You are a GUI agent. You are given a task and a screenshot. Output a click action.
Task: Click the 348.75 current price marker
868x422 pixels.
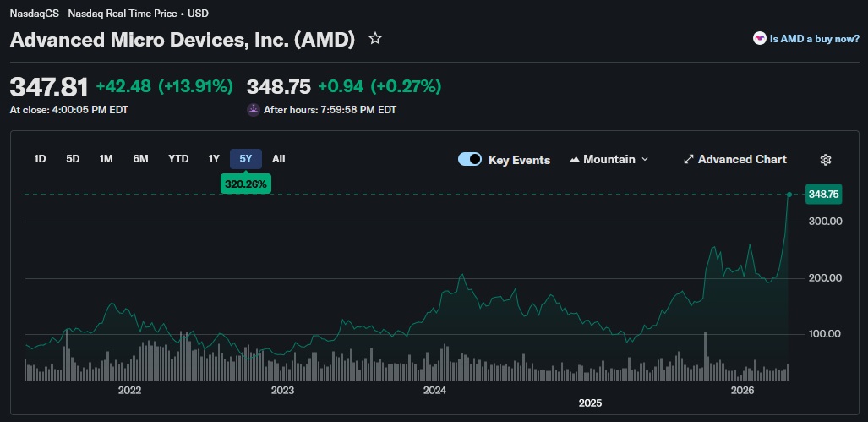[x=823, y=195]
